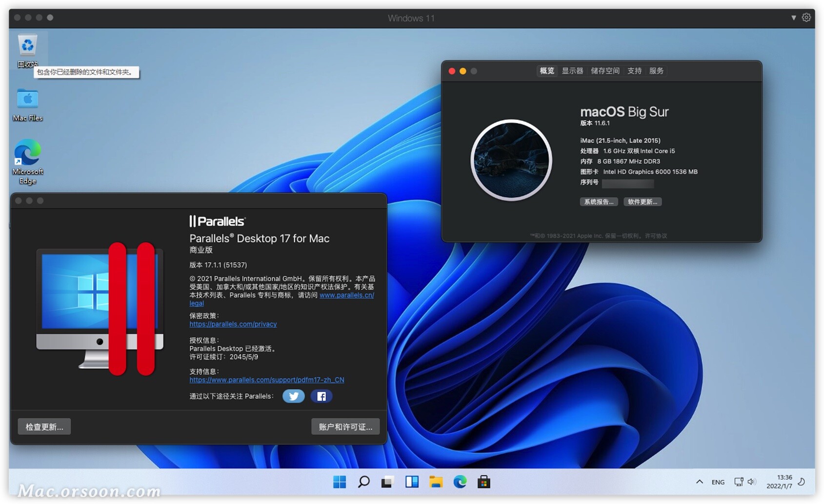Click the Parallels Desktop 17 for Mac title
824x504 pixels.
(x=260, y=239)
